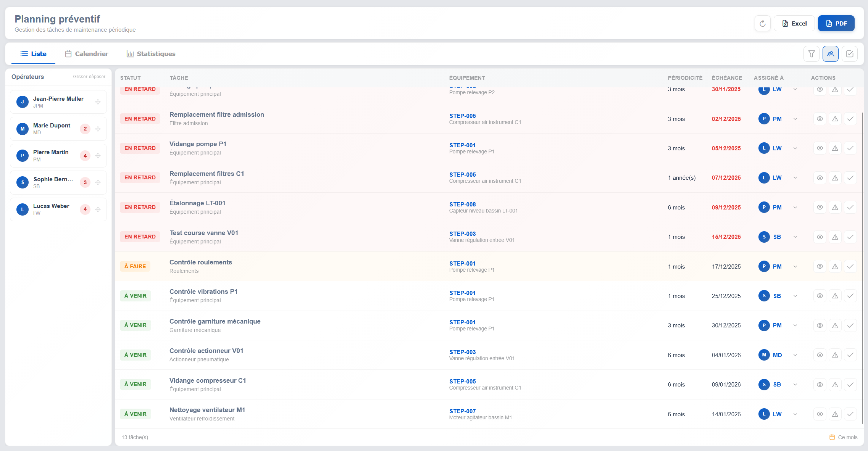Click warning triangle on Vidange pompe P1 row
Image resolution: width=868 pixels, height=451 pixels.
click(x=835, y=148)
